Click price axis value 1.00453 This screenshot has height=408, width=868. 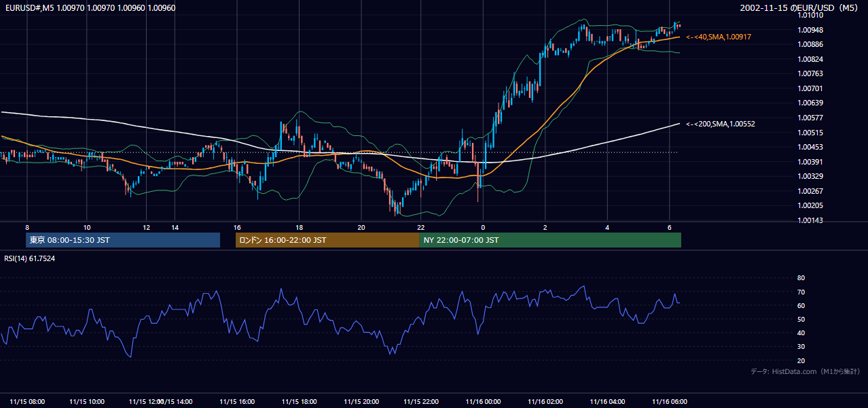[x=810, y=147]
